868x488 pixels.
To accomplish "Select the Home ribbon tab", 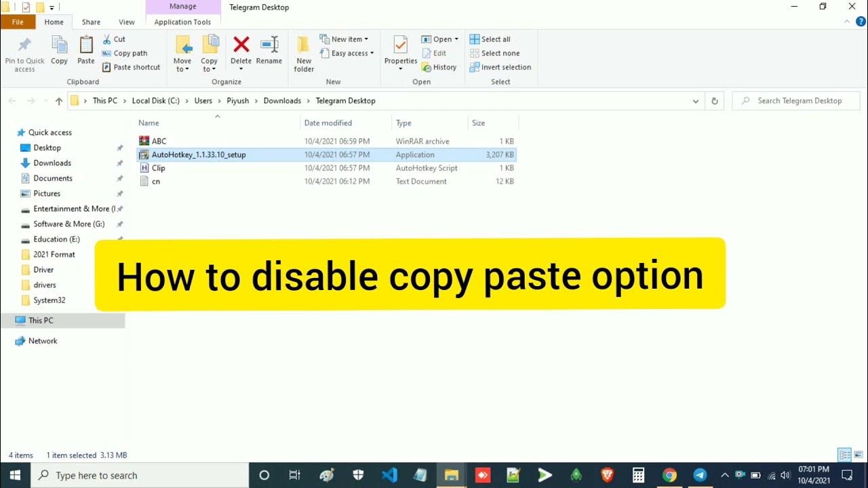I will [x=54, y=22].
